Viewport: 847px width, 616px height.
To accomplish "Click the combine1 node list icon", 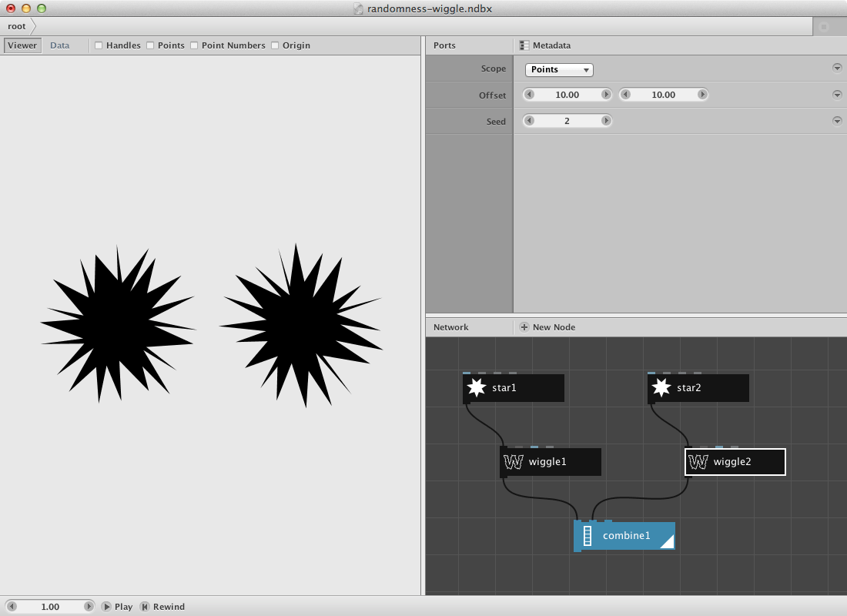I will (x=588, y=535).
